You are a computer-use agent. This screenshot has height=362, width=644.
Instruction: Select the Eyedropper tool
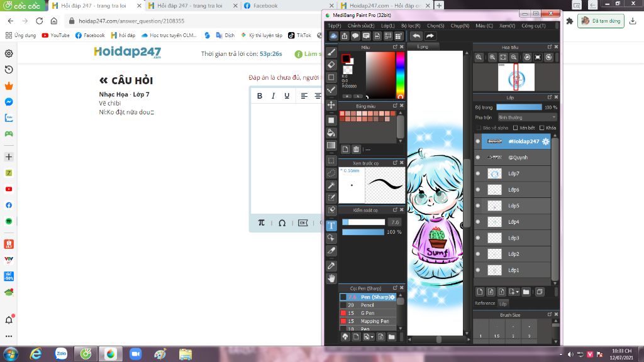pos(331,266)
